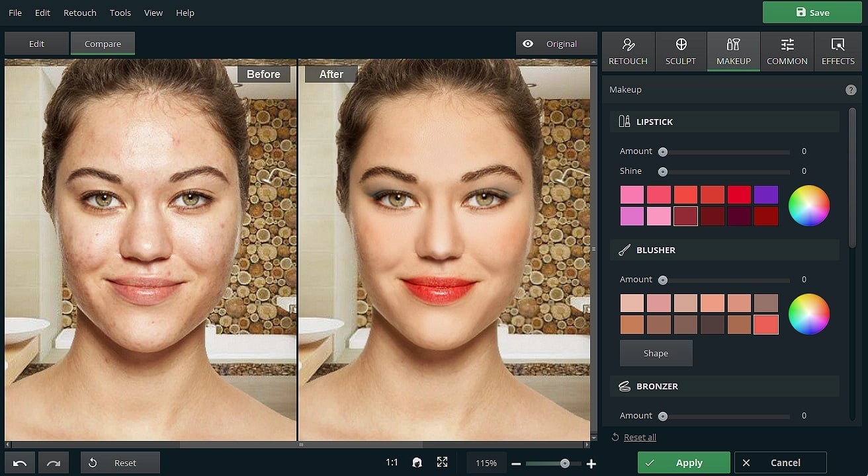Click the zoom level slider handle
This screenshot has height=476, width=868.
point(564,463)
